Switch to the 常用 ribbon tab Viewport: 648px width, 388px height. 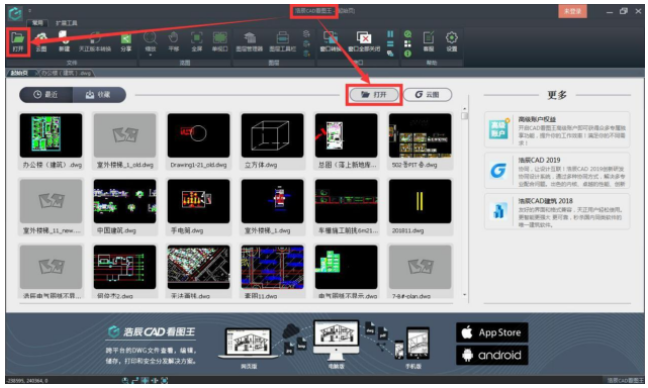tap(37, 23)
